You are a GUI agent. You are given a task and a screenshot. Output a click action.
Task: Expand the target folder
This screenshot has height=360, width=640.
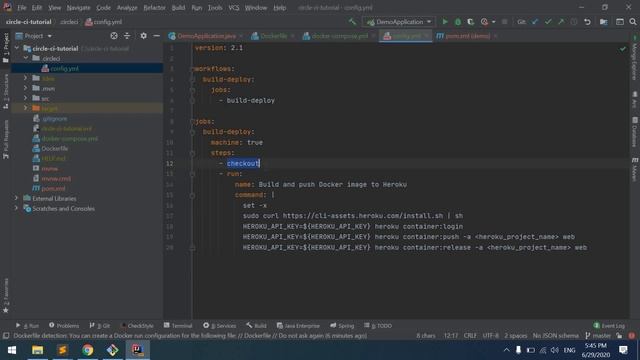click(26, 108)
